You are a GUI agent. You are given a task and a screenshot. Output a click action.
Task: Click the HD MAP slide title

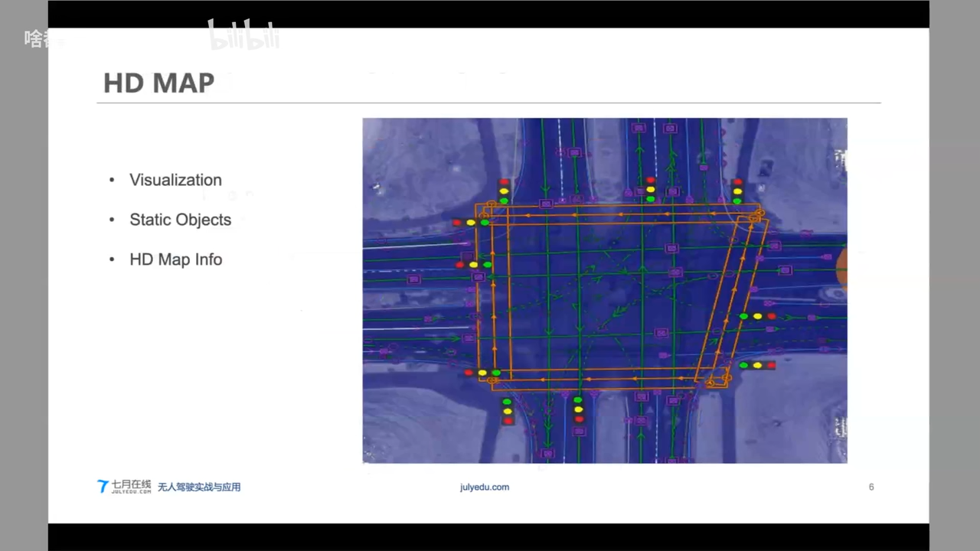coord(158,83)
